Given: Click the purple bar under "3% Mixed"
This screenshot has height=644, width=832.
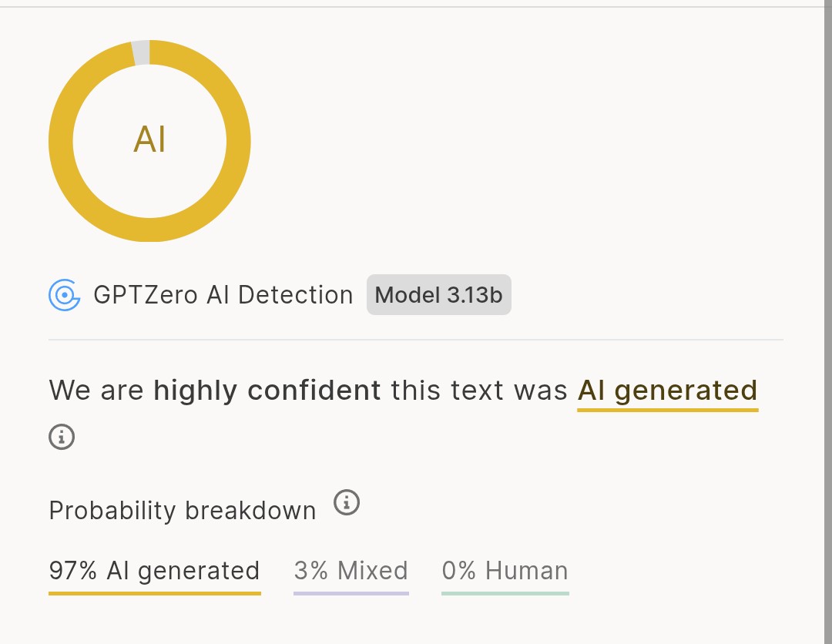Looking at the screenshot, I should pos(351,593).
